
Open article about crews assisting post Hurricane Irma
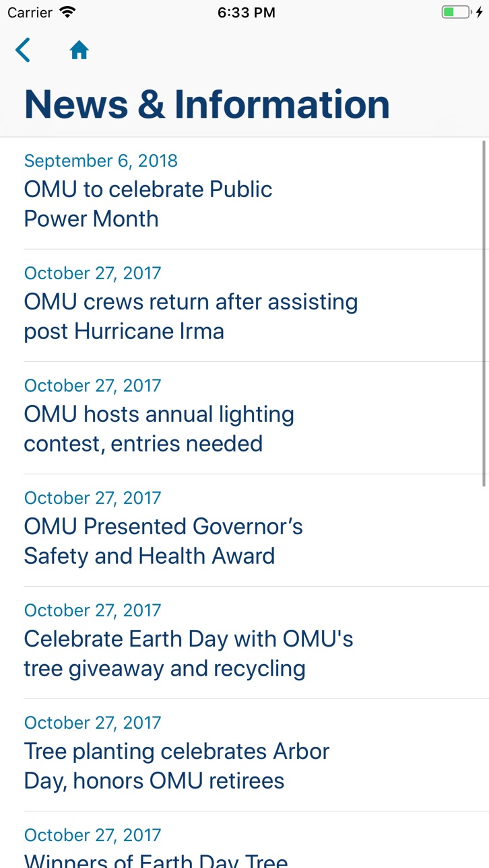(x=244, y=305)
